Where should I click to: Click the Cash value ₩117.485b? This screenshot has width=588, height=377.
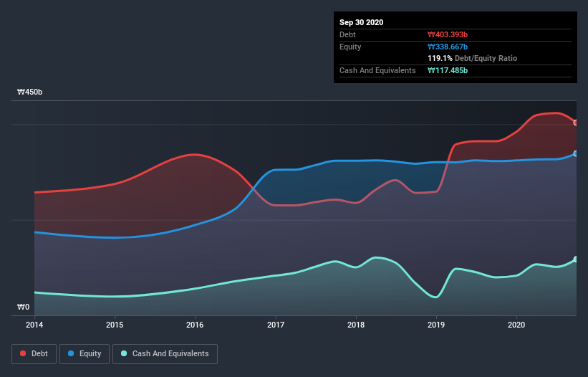448,70
